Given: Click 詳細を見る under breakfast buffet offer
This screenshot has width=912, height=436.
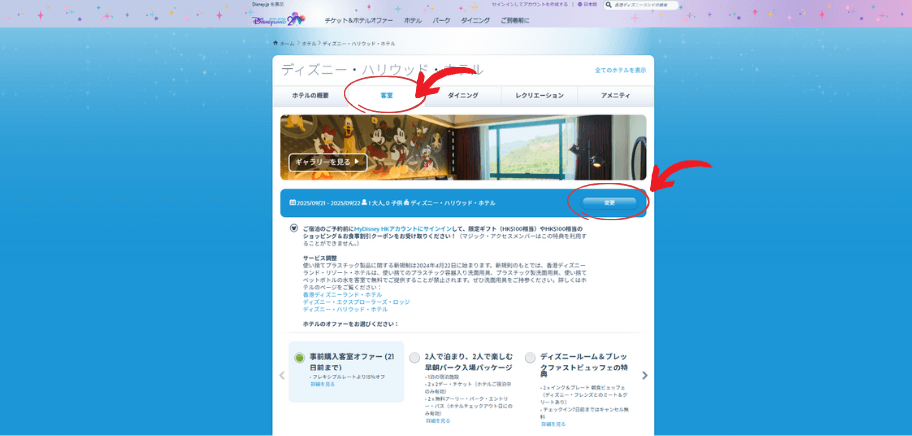Looking at the screenshot, I should [553, 424].
